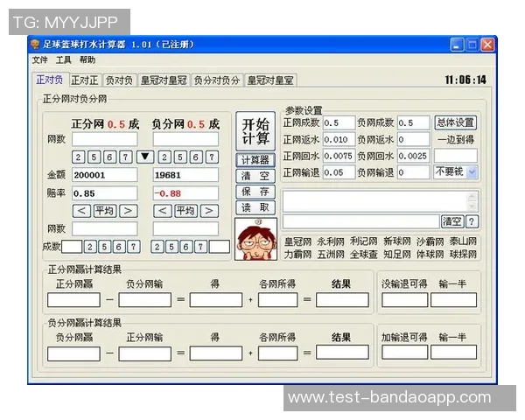Focus the 正网回水 field showing 0.0075
The height and width of the screenshot is (420, 525).
pyautogui.click(x=339, y=156)
